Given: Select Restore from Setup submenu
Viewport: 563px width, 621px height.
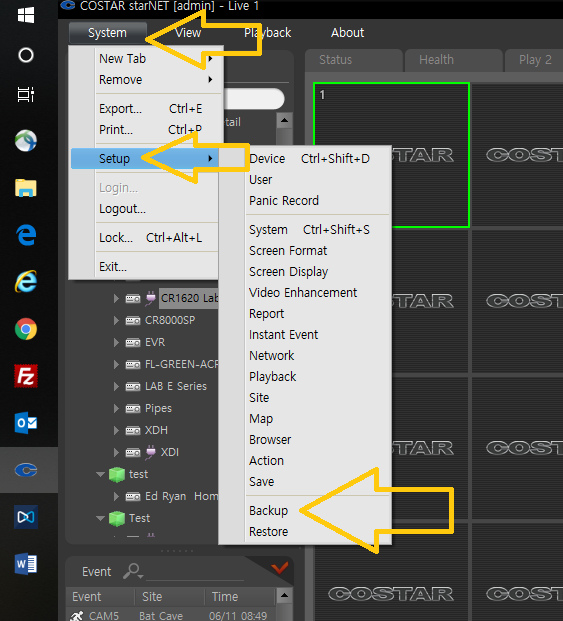Looking at the screenshot, I should [268, 531].
